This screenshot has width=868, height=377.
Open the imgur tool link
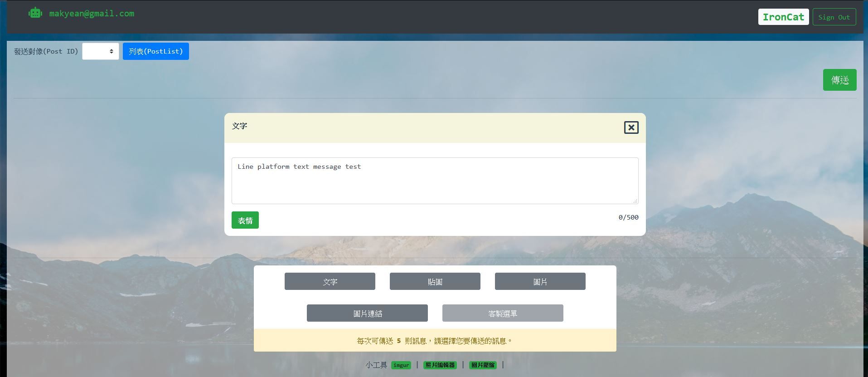tap(401, 365)
